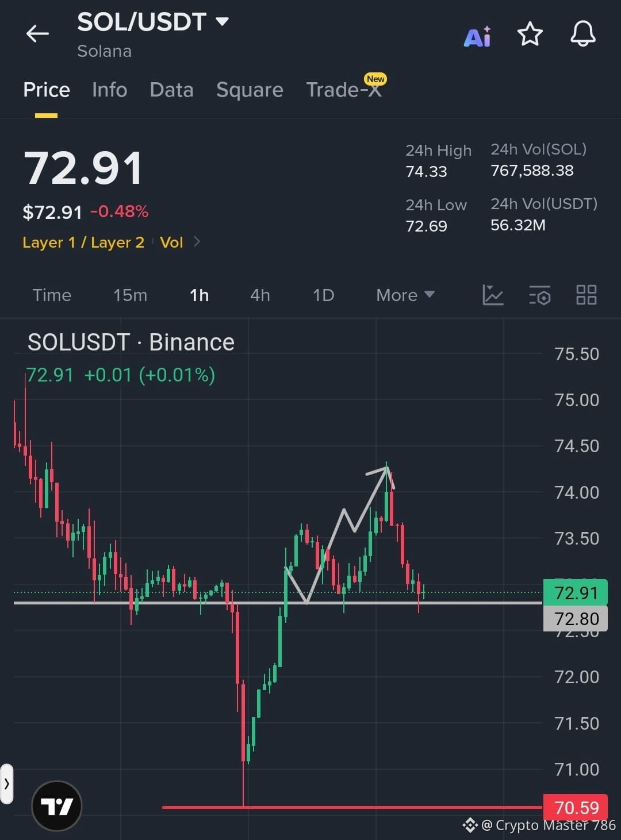621x840 pixels.
Task: Switch to the Info tab
Action: tap(109, 90)
